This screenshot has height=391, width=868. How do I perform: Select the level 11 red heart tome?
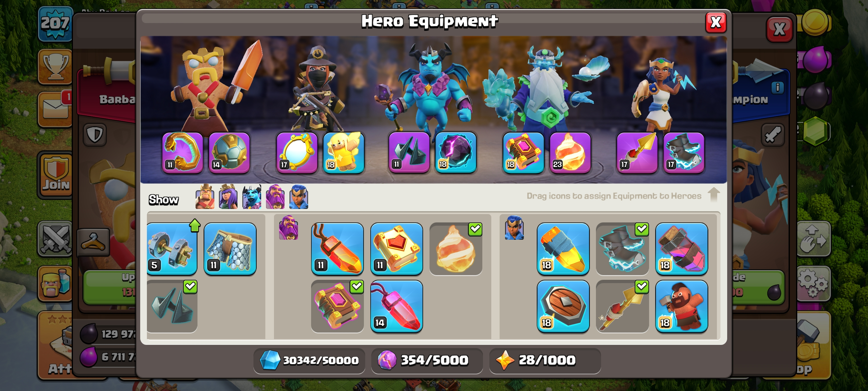click(397, 249)
